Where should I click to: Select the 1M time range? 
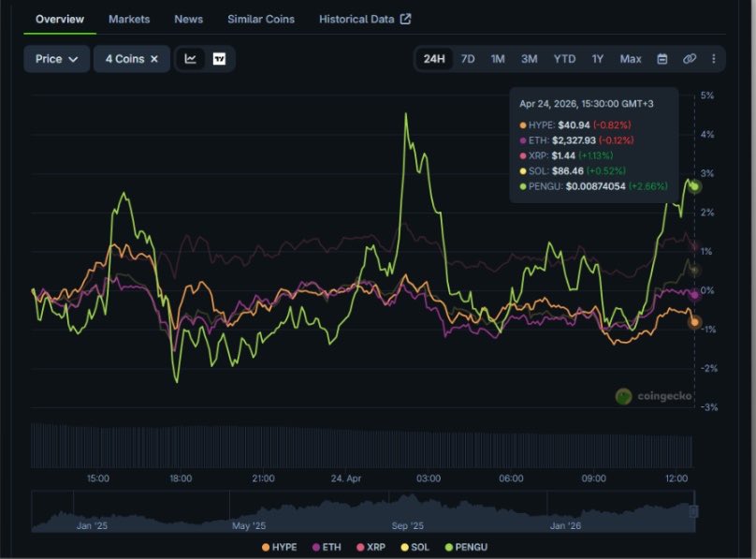(498, 59)
